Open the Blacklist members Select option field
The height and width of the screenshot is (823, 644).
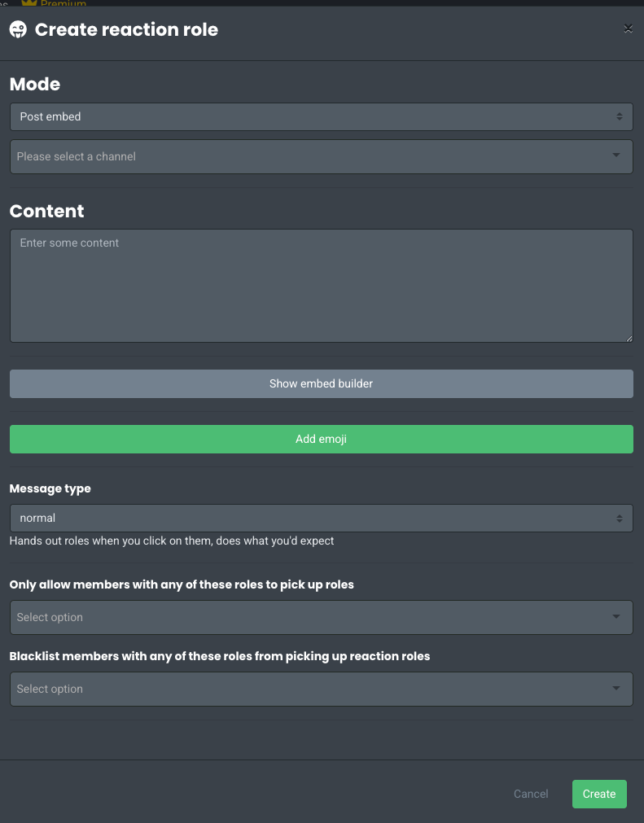309,689
